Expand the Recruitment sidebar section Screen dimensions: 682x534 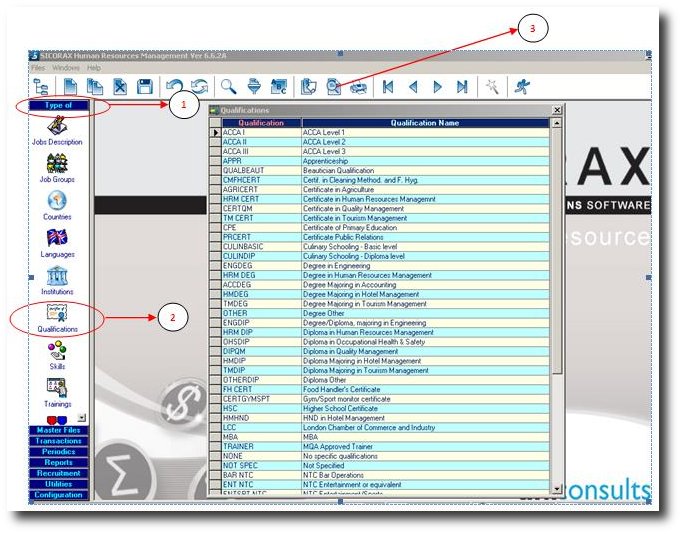pyautogui.click(x=58, y=473)
